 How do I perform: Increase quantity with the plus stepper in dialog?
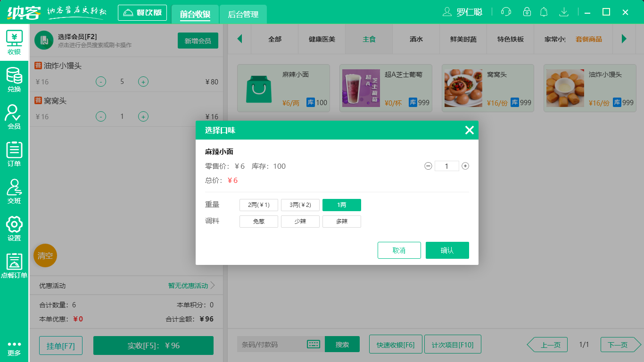click(x=465, y=166)
